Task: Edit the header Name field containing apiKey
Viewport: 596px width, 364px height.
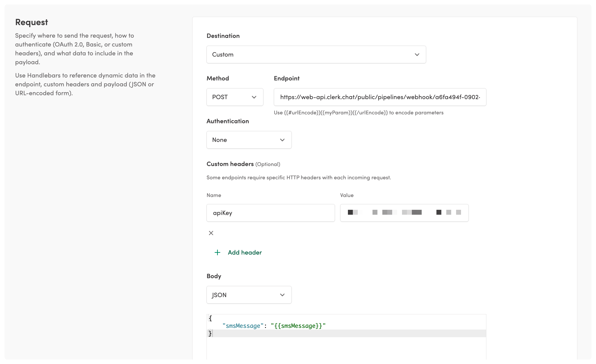Action: tap(270, 213)
